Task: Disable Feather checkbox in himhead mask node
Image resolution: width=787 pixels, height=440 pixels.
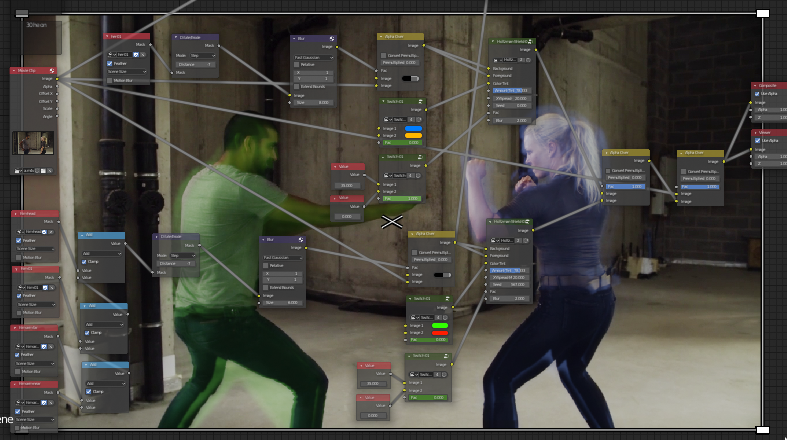Action: click(19, 241)
